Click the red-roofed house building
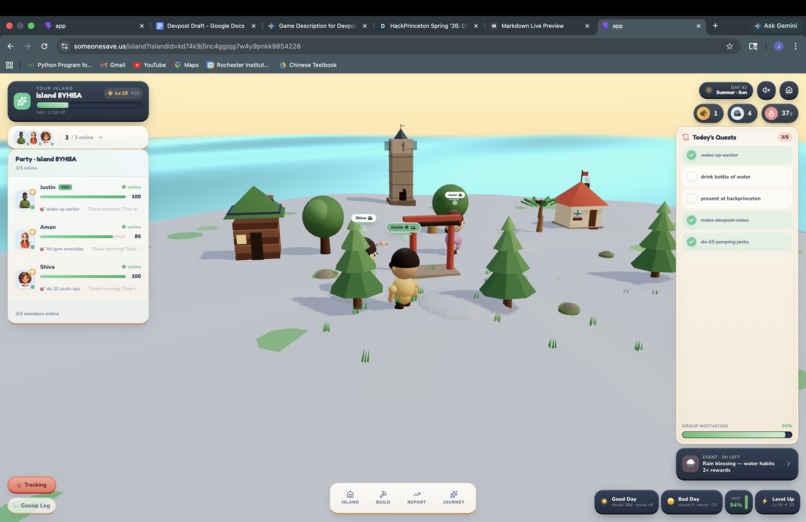The height and width of the screenshot is (522, 806). coord(580,202)
